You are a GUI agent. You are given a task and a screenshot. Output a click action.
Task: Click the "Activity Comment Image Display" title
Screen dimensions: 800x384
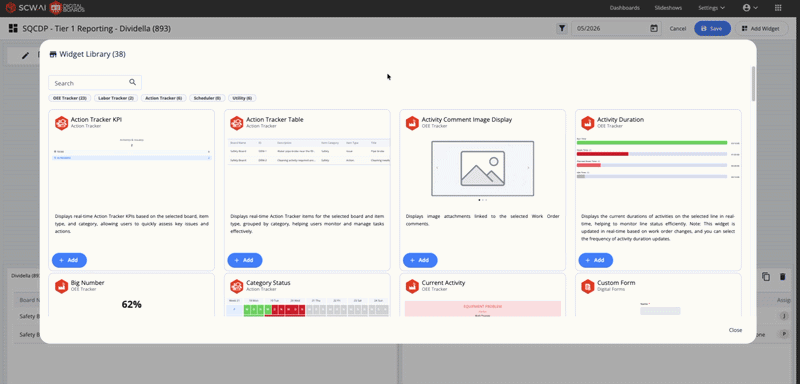467,119
